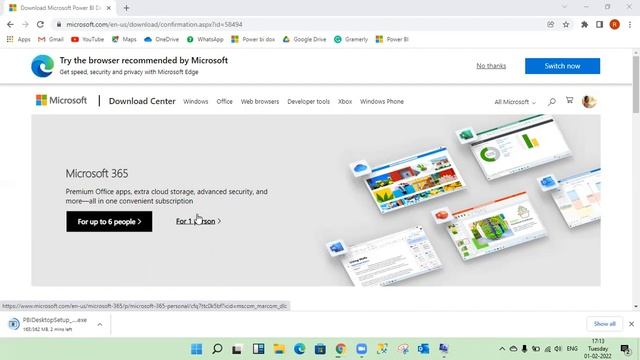Screen dimensions: 640x360
Task: Open the Windows nav item
Action: (x=196, y=102)
